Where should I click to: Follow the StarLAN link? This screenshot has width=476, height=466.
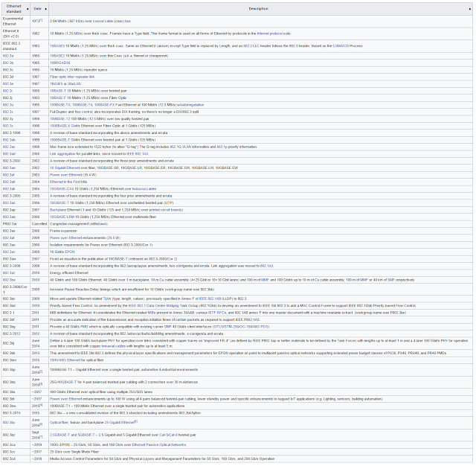[x=74, y=84]
